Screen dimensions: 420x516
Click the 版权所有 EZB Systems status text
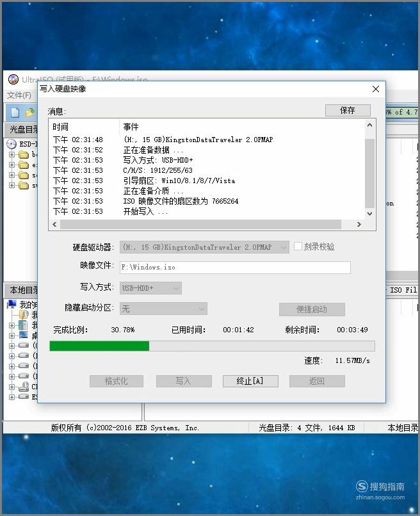tap(125, 428)
